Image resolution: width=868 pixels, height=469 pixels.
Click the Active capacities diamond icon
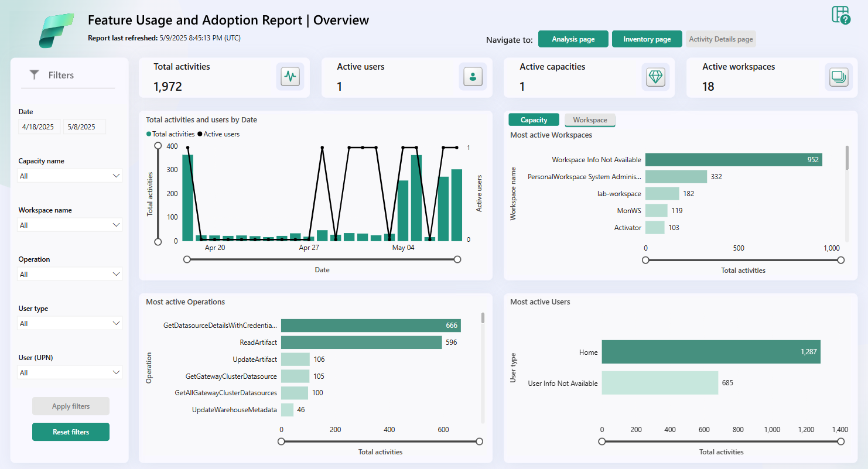[655, 76]
